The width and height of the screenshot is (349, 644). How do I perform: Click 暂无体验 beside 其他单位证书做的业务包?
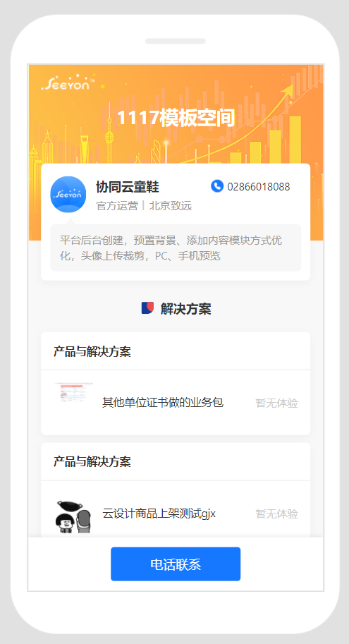277,403
